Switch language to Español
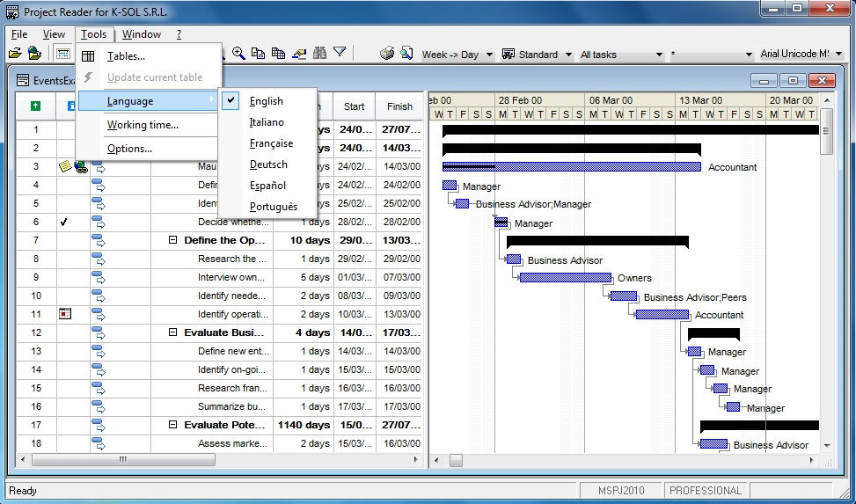856x504 pixels. tap(267, 186)
